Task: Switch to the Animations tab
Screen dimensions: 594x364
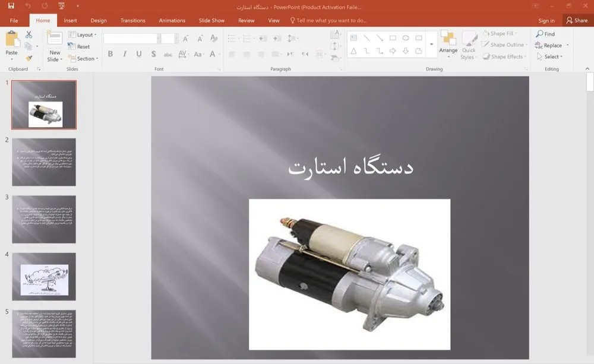Action: (172, 20)
